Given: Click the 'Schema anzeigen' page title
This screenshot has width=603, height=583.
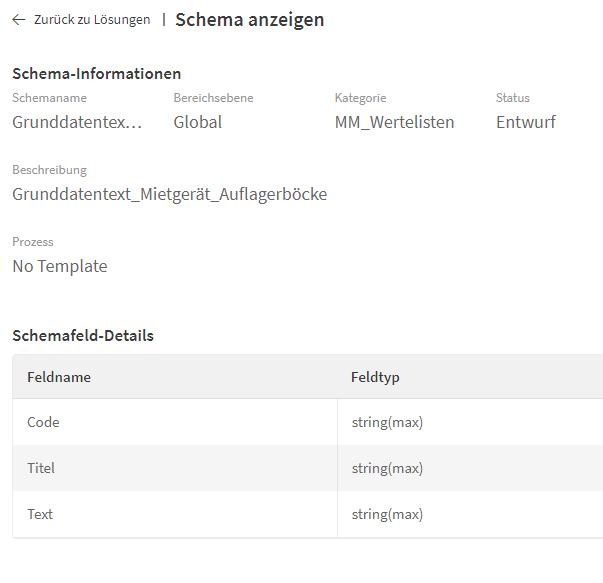Looking at the screenshot, I should [249, 20].
